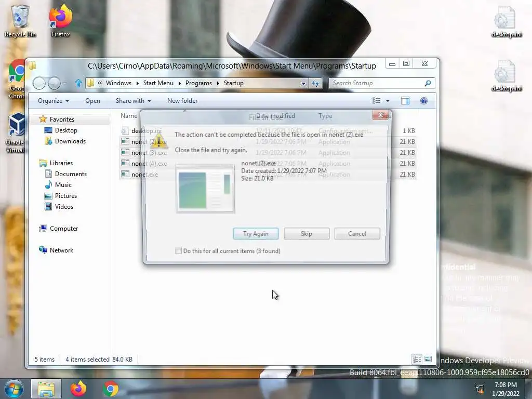Viewport: 532px width, 399px height.
Task: Open Videos library in navigation pane
Action: [x=64, y=207]
